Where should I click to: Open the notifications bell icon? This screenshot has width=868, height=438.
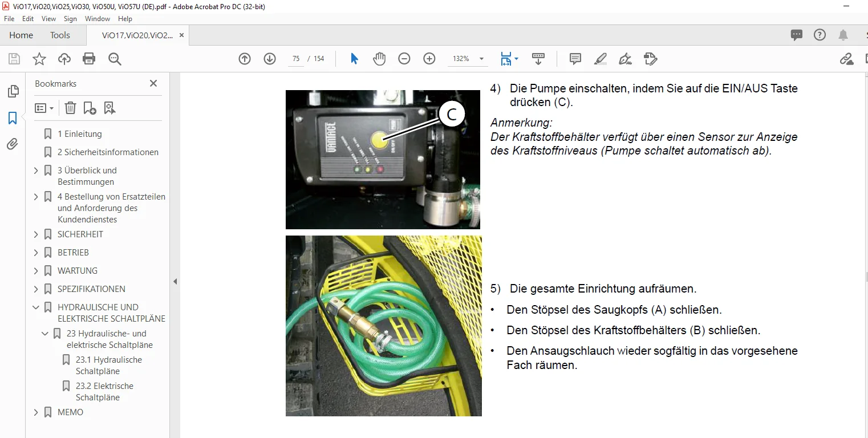pyautogui.click(x=843, y=35)
